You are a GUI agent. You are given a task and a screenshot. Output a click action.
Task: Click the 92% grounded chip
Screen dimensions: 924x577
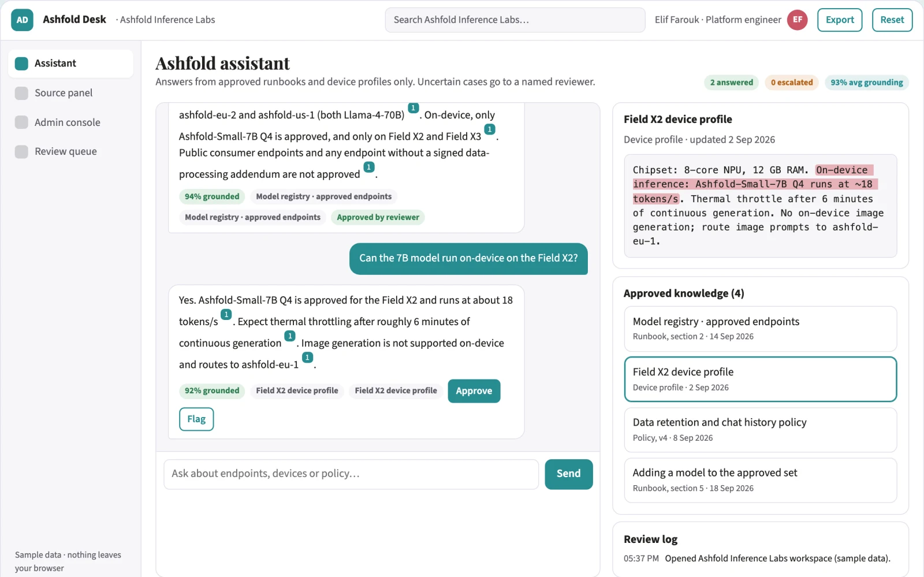click(212, 391)
